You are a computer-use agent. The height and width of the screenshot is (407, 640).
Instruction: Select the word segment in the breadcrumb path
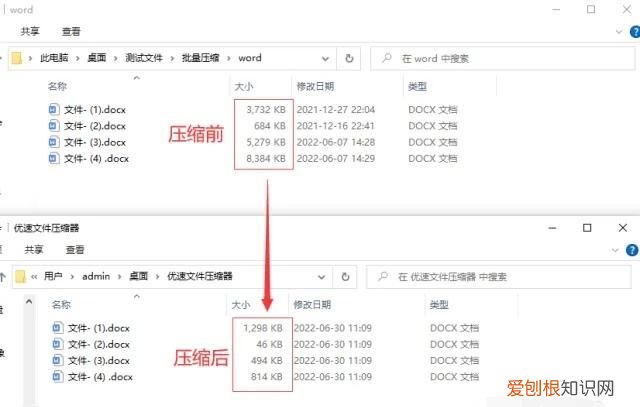250,58
